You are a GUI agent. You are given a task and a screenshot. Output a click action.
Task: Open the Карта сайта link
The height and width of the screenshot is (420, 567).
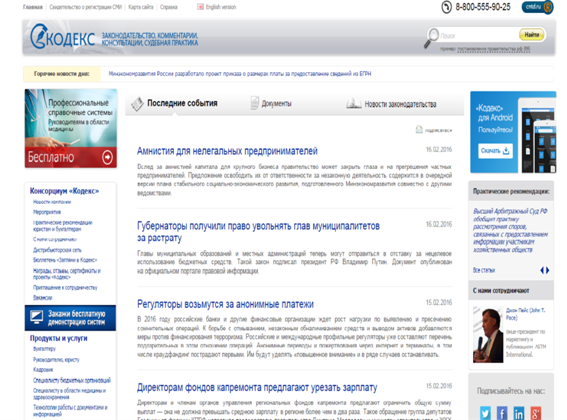coord(141,7)
